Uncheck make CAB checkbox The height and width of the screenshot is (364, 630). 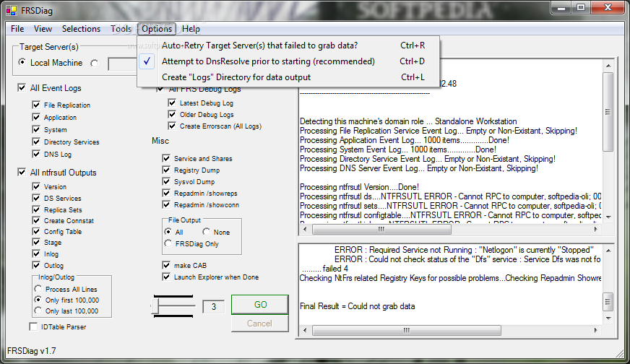[166, 265]
